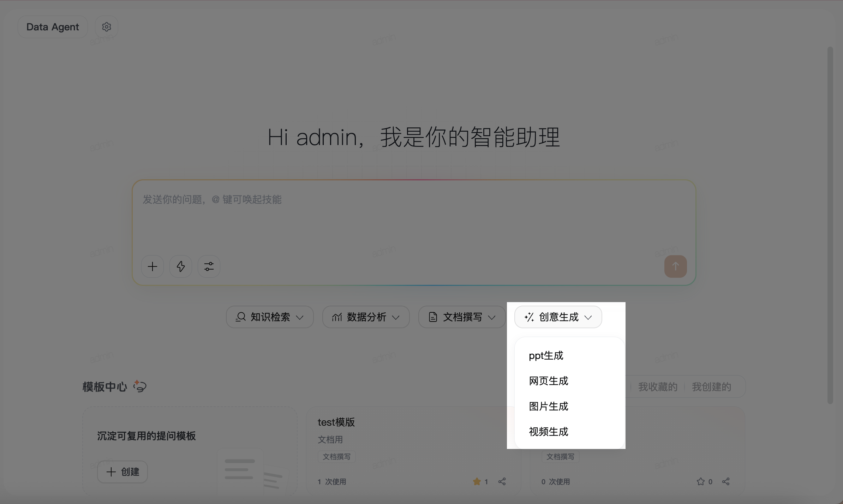Expand the 文档撰写 dropdown

tap(462, 317)
